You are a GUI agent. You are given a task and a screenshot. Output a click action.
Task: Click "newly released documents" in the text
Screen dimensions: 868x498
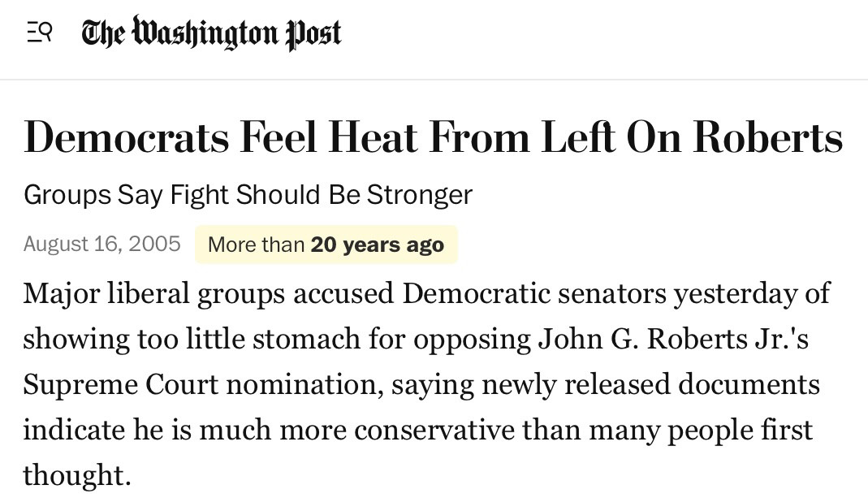pos(651,385)
